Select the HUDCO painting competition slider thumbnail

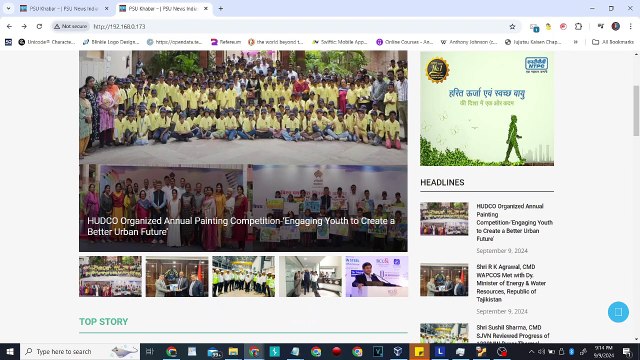(110, 276)
